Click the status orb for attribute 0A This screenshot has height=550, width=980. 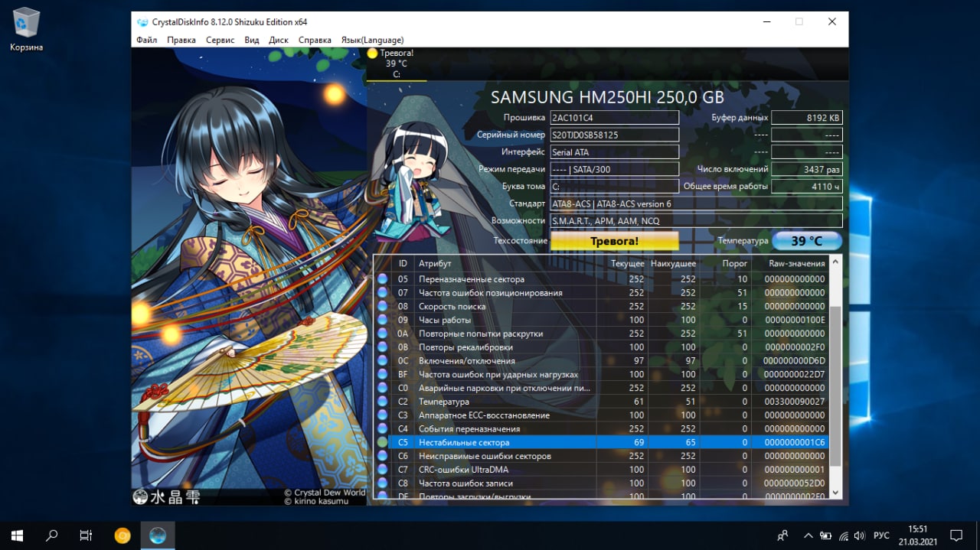click(x=382, y=334)
